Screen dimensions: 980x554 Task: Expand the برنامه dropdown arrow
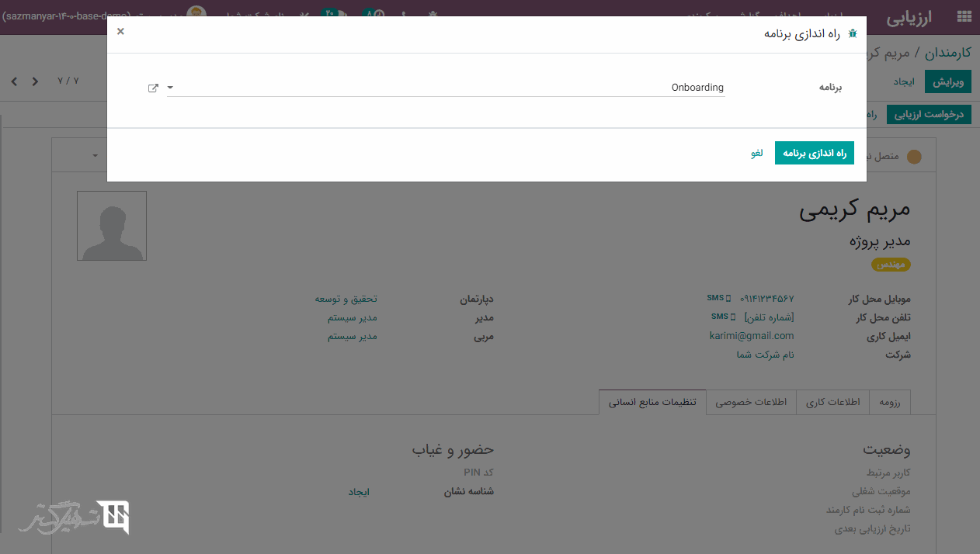click(x=171, y=88)
